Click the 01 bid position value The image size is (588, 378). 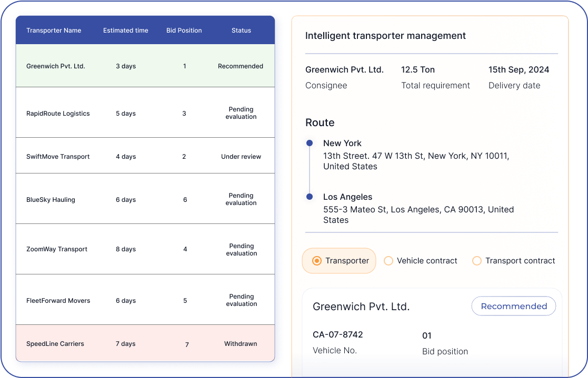click(427, 335)
